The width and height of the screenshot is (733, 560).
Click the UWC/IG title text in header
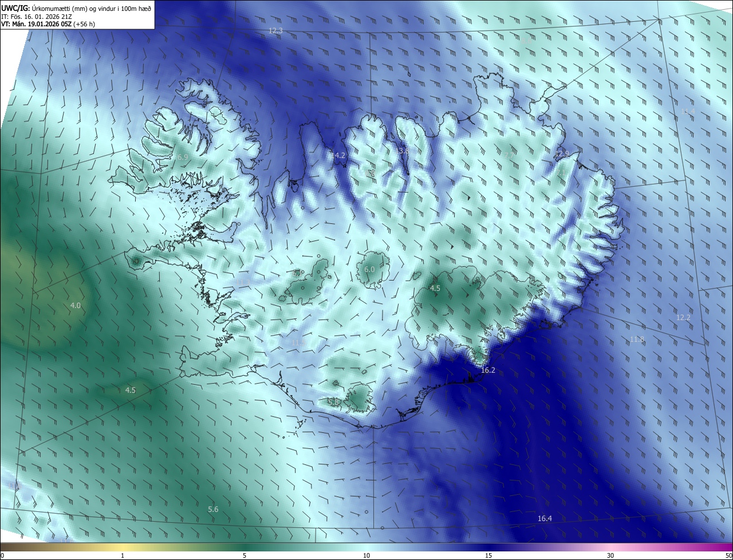15,8
